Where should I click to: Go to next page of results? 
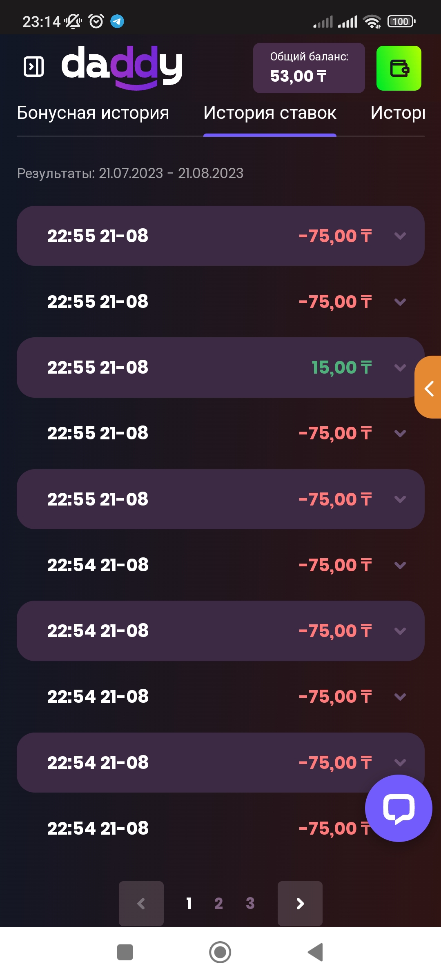tap(300, 903)
